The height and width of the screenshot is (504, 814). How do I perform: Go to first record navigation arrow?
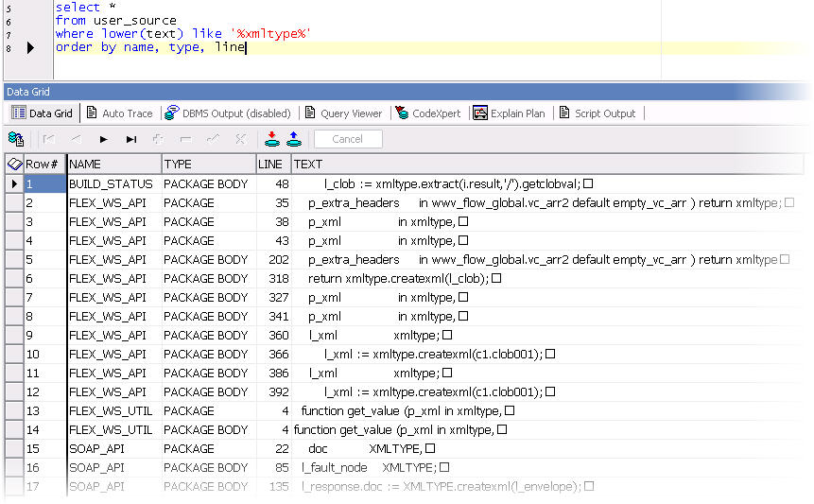[x=49, y=139]
